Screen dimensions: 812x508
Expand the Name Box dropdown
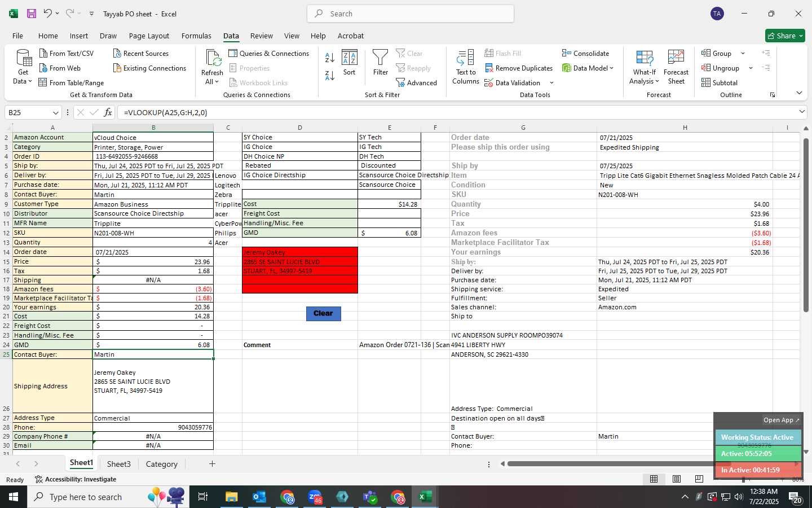coord(55,112)
